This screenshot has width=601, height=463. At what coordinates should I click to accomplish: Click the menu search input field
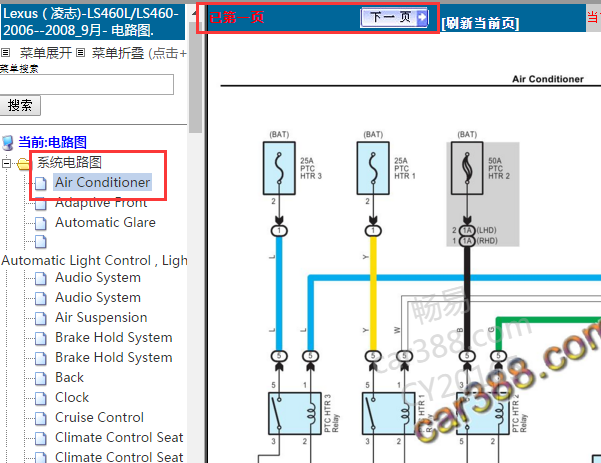click(x=87, y=84)
